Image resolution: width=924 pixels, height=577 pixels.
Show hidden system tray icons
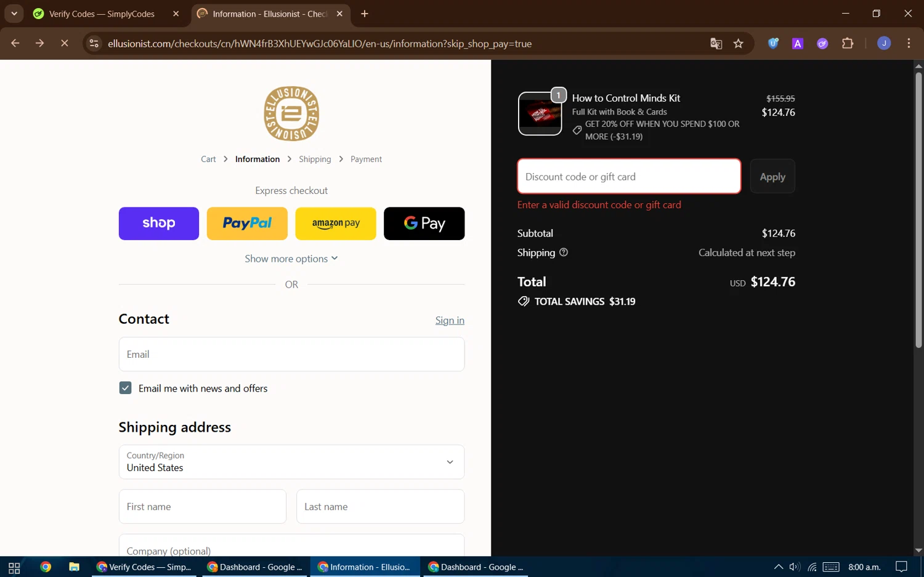[x=779, y=567]
